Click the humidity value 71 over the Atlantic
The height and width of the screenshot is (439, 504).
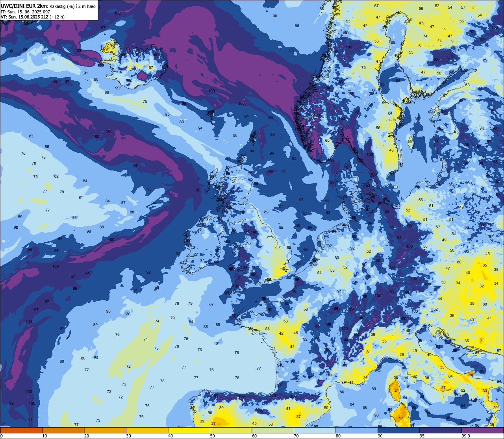(x=146, y=339)
